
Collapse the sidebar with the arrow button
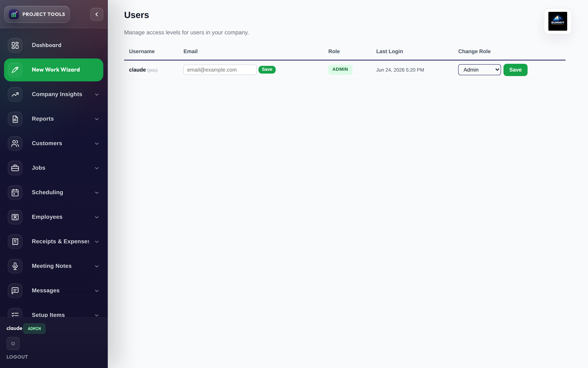coord(97,14)
